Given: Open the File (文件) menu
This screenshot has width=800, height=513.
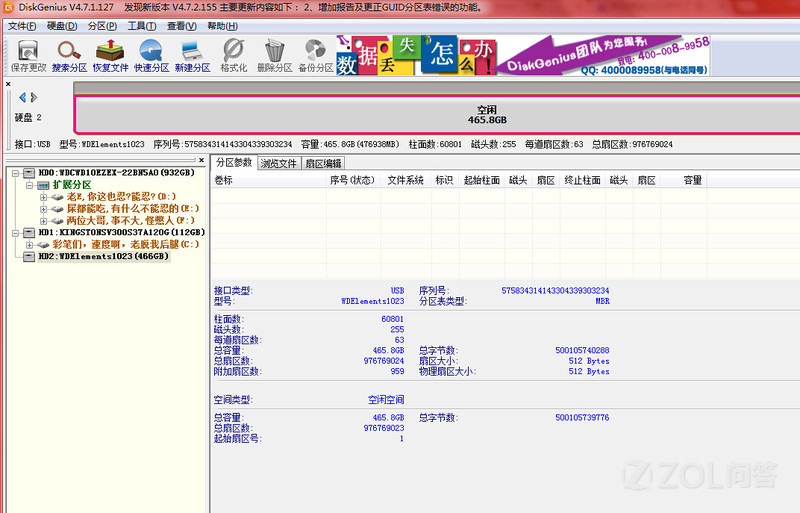Looking at the screenshot, I should point(22,26).
